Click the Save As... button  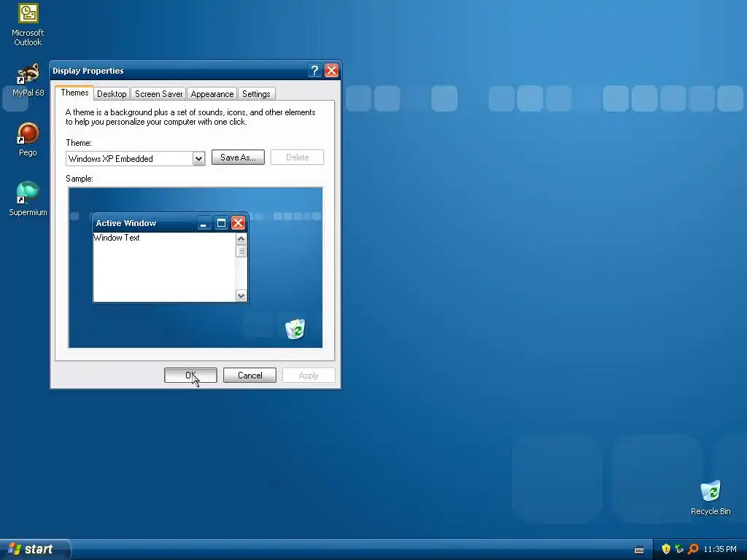[238, 157]
